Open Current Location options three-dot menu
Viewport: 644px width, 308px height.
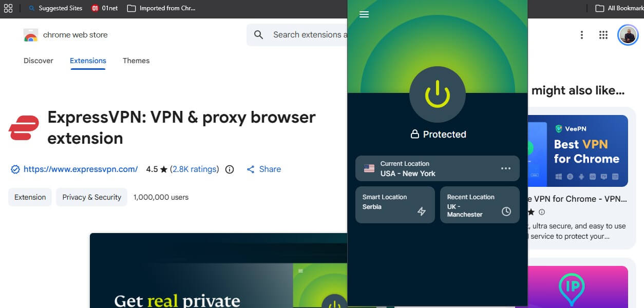[x=506, y=168]
